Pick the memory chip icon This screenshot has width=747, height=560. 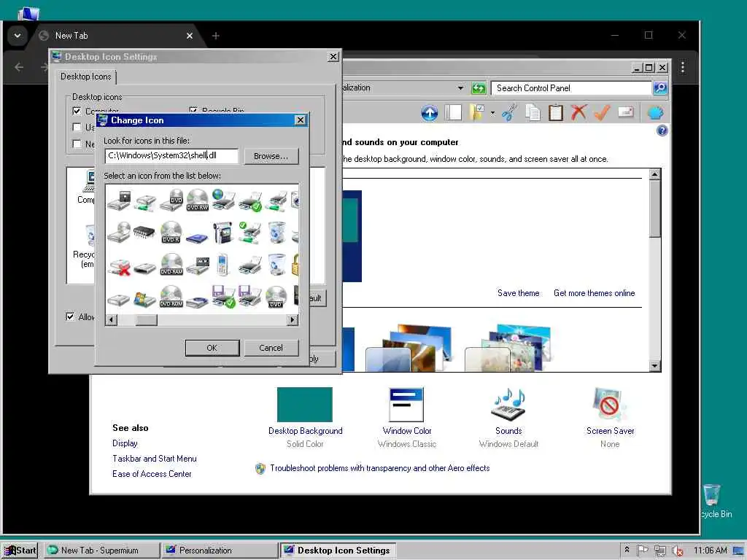145,233
